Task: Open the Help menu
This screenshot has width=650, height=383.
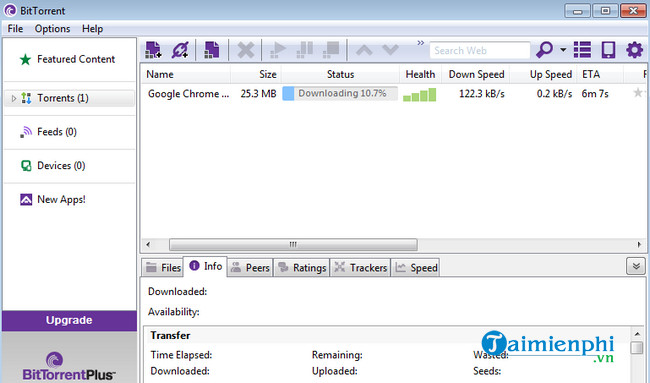Action: [92, 29]
